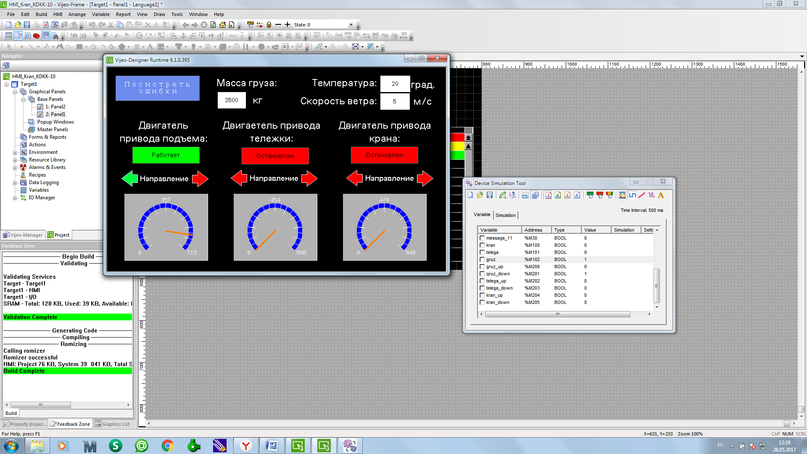Click the orange letter A icon in Device Simulation Tool
Viewport: 807px width, 454px height.
pyautogui.click(x=661, y=195)
